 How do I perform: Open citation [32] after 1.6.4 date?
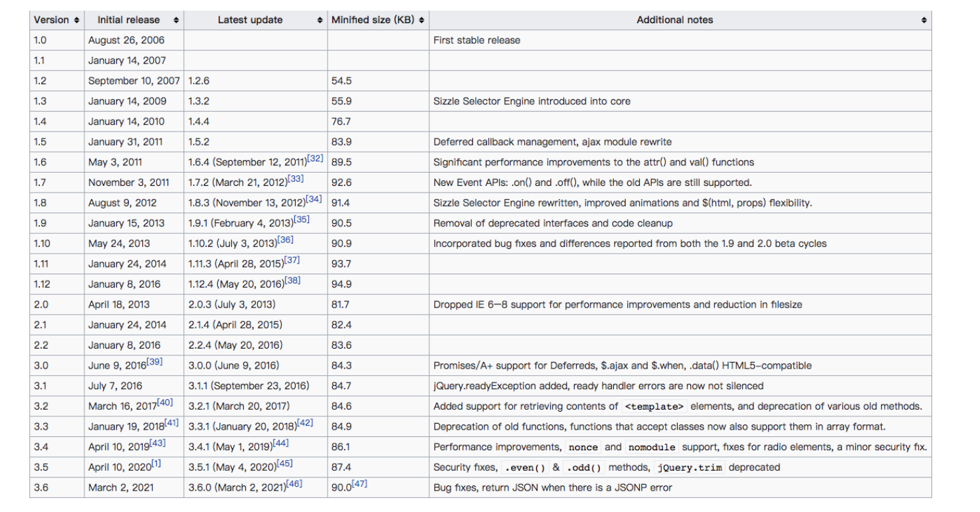click(x=316, y=159)
